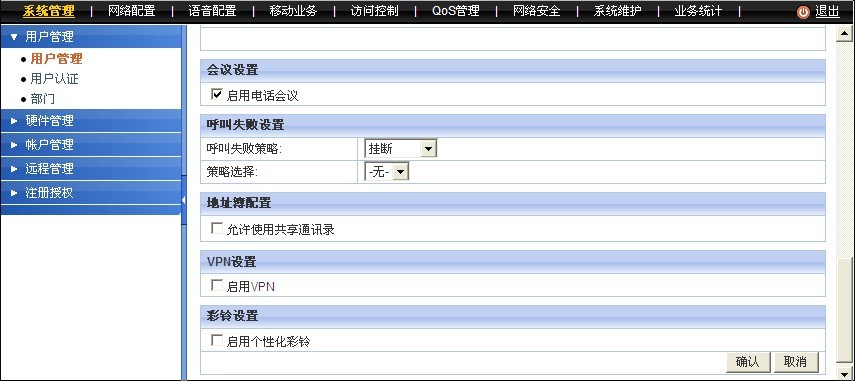Viewport: 855px width, 381px height.
Task: Select the 用户认证 sidebar link
Action: 55,79
